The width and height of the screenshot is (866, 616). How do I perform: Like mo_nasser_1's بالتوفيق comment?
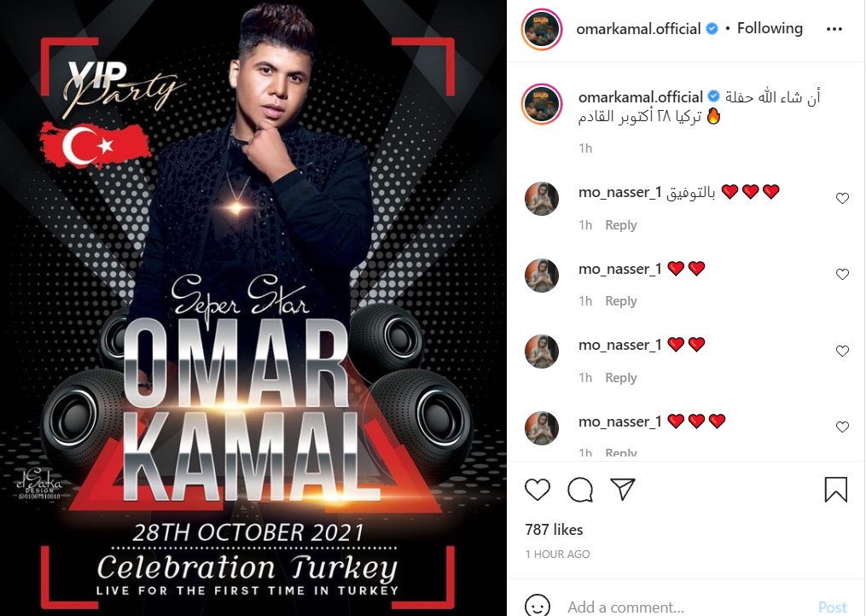pos(842,198)
